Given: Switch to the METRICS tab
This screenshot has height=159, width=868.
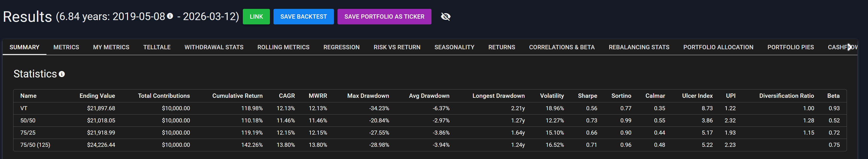Looking at the screenshot, I should tap(66, 47).
